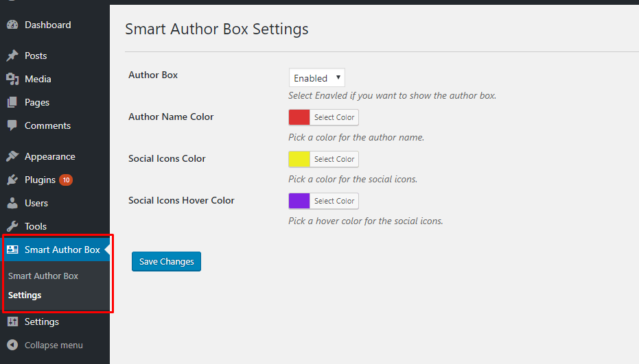Click the red Author Name color swatch
Viewport: 639px width, 364px height.
pos(299,117)
